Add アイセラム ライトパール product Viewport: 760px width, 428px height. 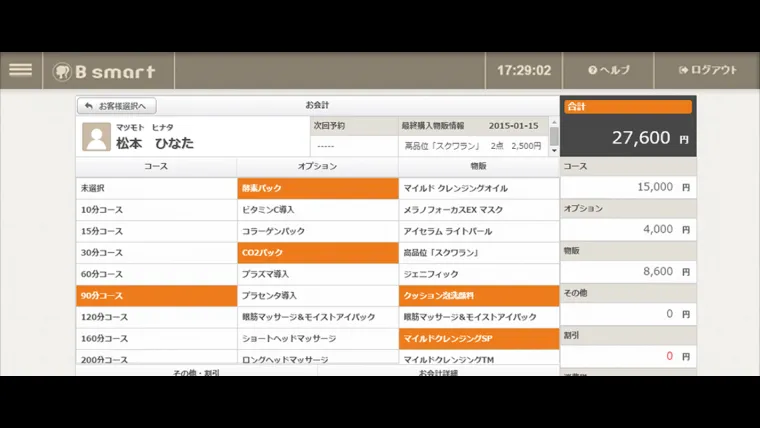[479, 231]
